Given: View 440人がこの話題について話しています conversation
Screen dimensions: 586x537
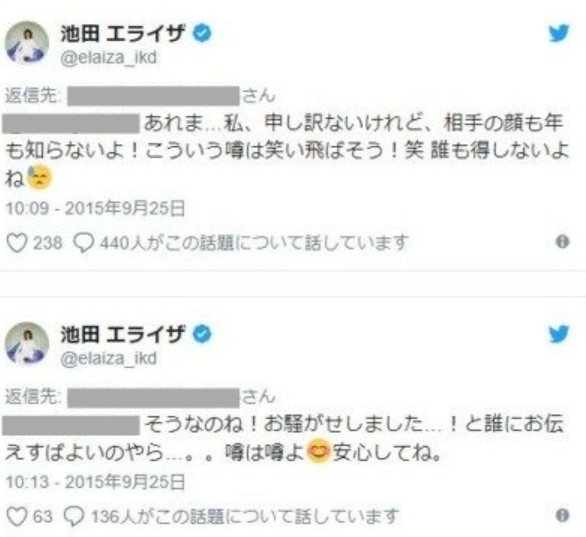Looking at the screenshot, I should (254, 243).
